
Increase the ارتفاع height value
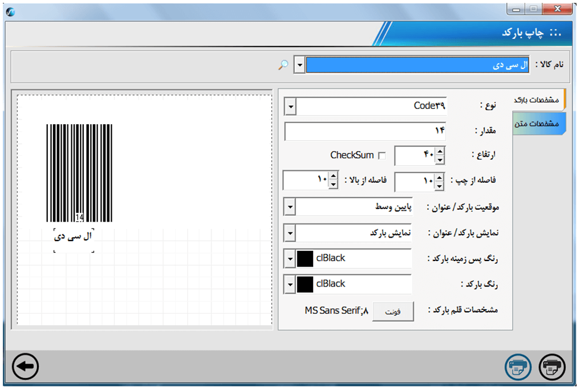tap(440, 152)
